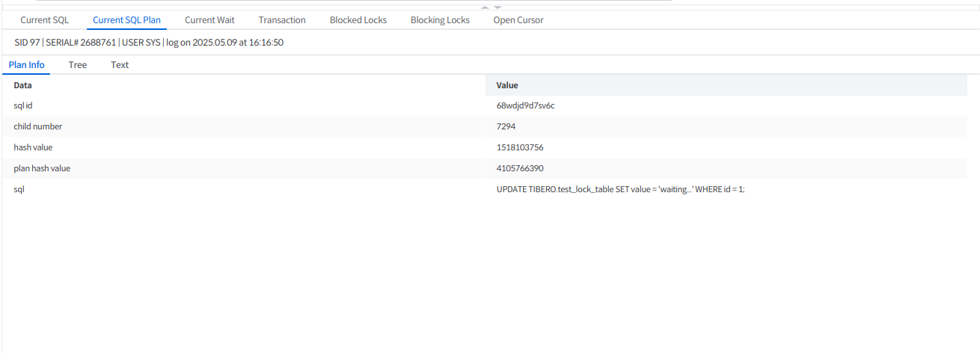This screenshot has width=980, height=353.
Task: Select the Current SQL Plan tab
Action: tap(126, 20)
